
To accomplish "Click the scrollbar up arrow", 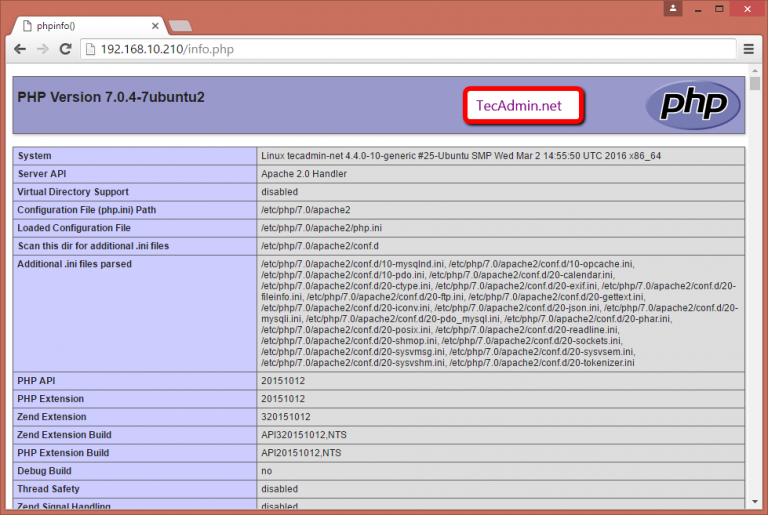I will [755, 69].
